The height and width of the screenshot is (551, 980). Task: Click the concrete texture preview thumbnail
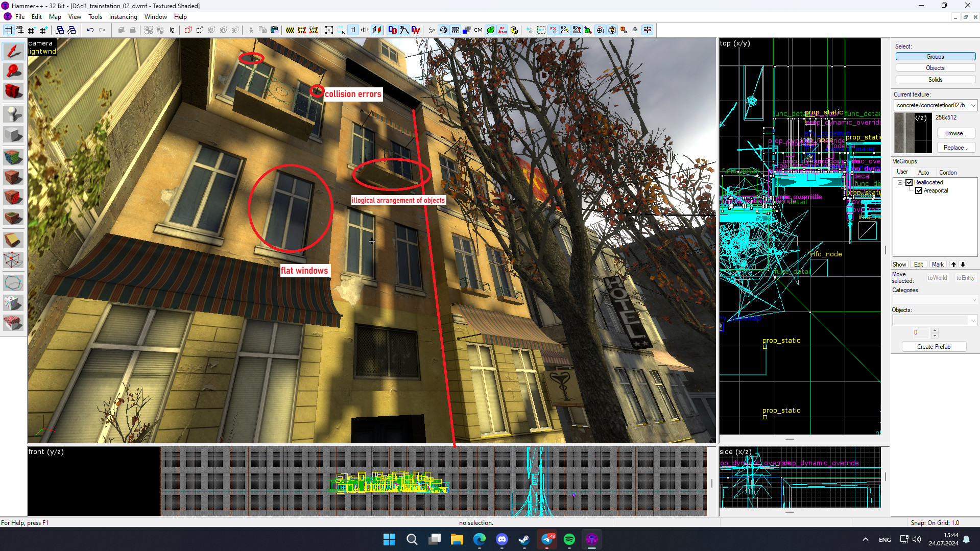click(913, 133)
